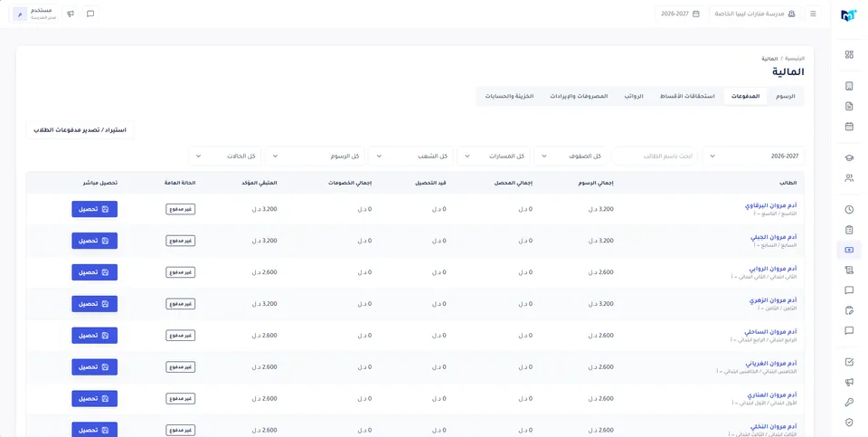Select the clock icon in sidebar
The height and width of the screenshot is (437, 868).
849,210
